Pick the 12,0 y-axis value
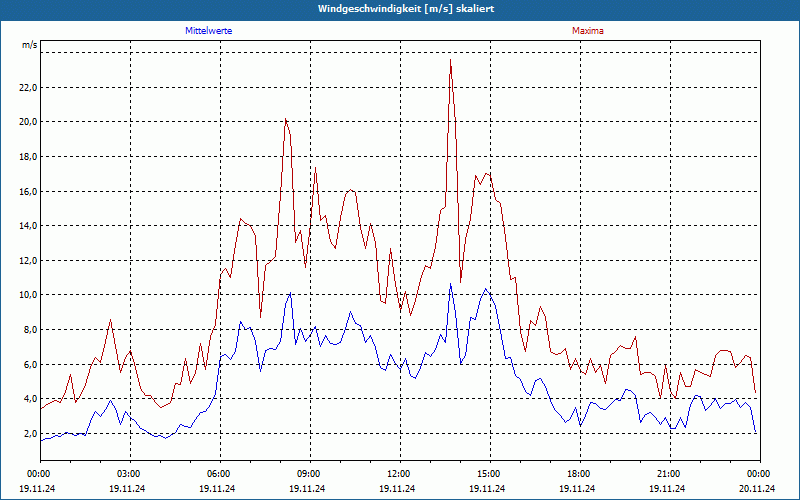This screenshot has height=500, width=800. click(28, 260)
